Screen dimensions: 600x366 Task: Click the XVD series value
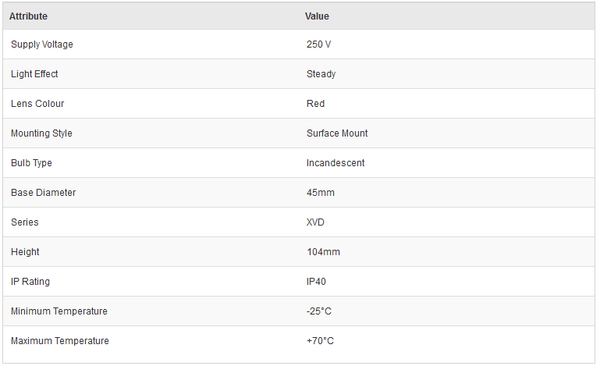315,222
